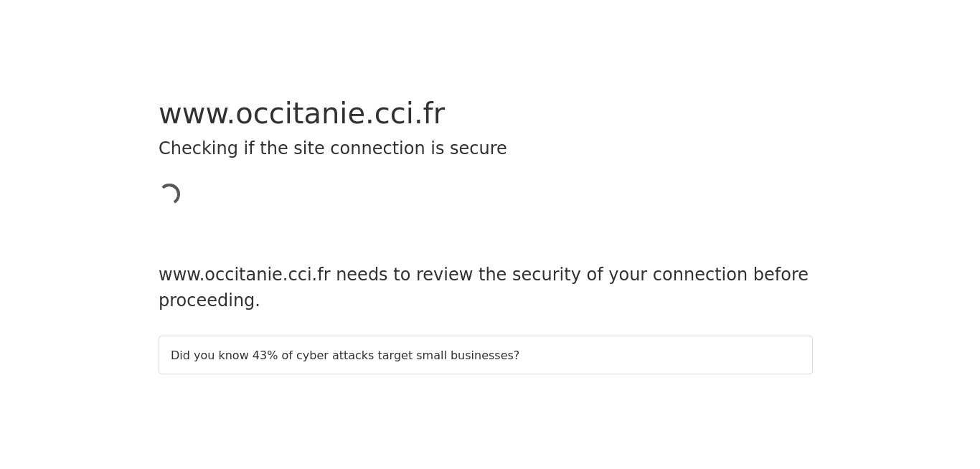The image size is (980, 469).
Task: Click the word 'site' in the subheading
Action: click(309, 148)
